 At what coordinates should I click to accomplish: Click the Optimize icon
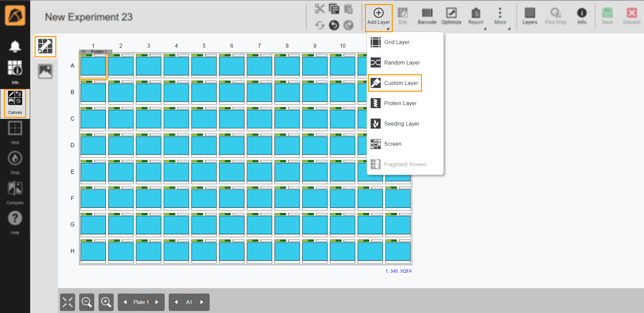[451, 17]
